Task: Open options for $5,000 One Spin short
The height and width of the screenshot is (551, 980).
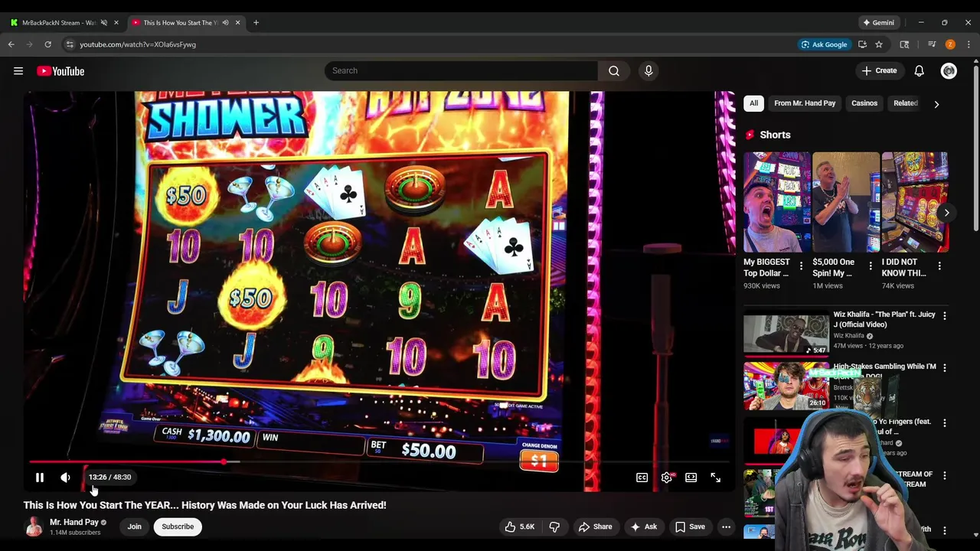Action: click(x=870, y=266)
